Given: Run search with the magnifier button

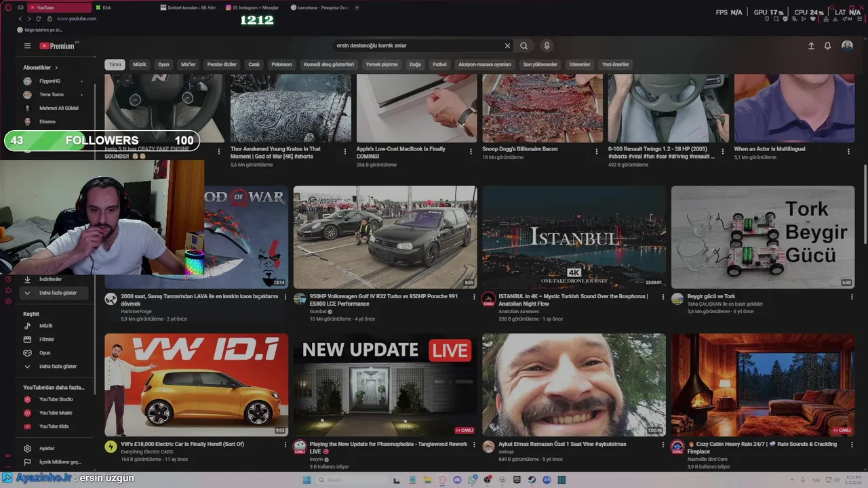Looking at the screenshot, I should point(524,45).
